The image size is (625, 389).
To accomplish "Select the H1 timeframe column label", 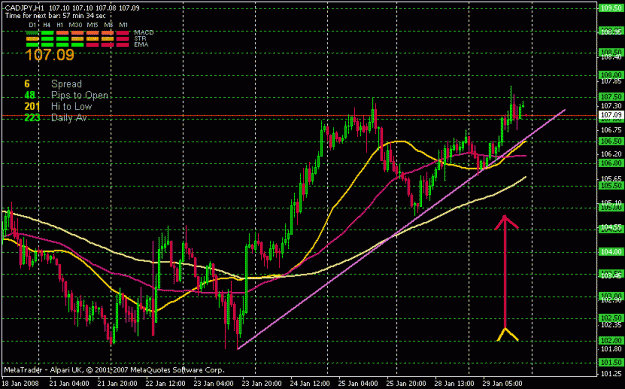I will tap(60, 25).
